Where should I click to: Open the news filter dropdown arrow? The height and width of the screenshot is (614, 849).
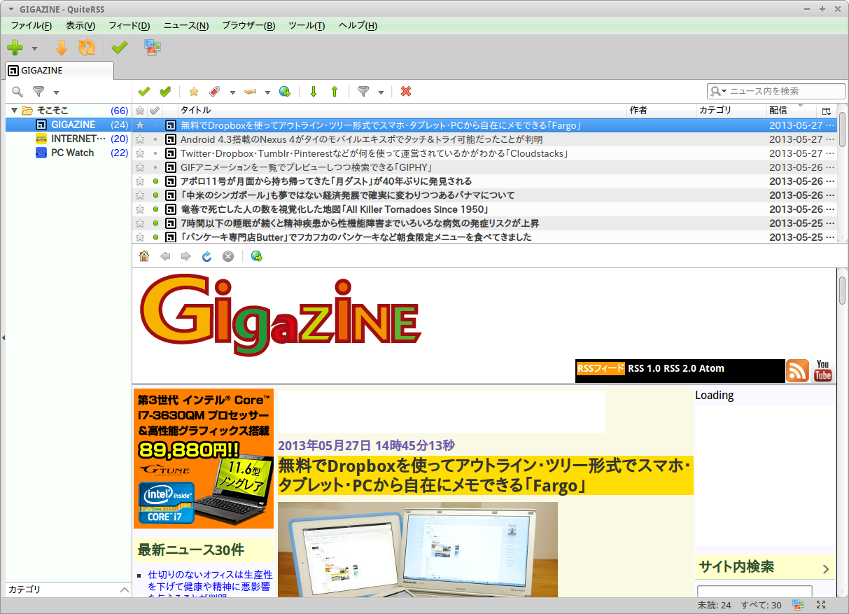click(x=381, y=92)
